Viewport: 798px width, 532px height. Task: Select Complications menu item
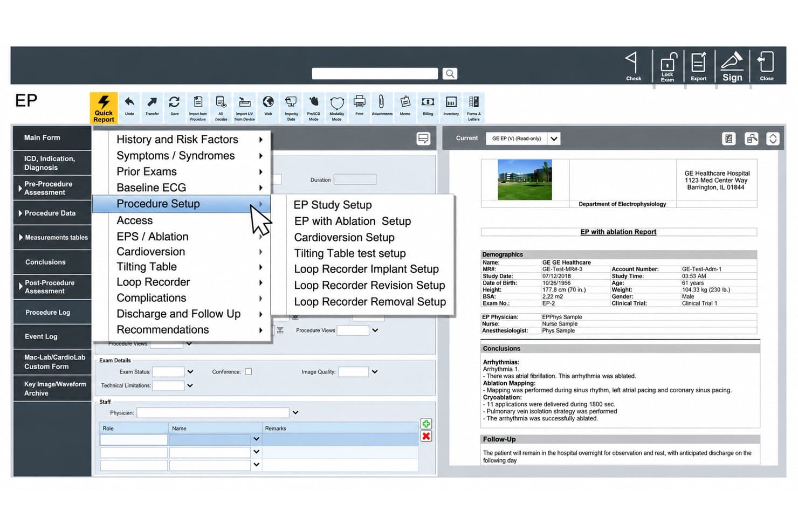[182, 298]
